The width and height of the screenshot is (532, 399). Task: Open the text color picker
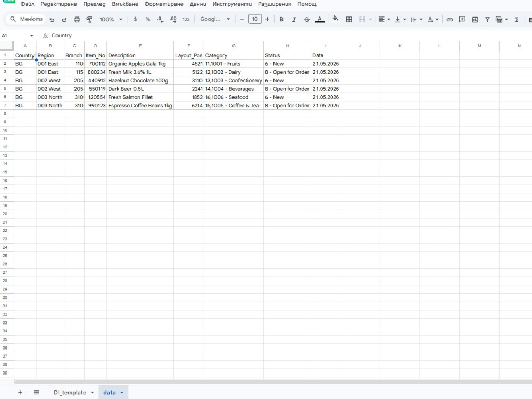click(320, 19)
